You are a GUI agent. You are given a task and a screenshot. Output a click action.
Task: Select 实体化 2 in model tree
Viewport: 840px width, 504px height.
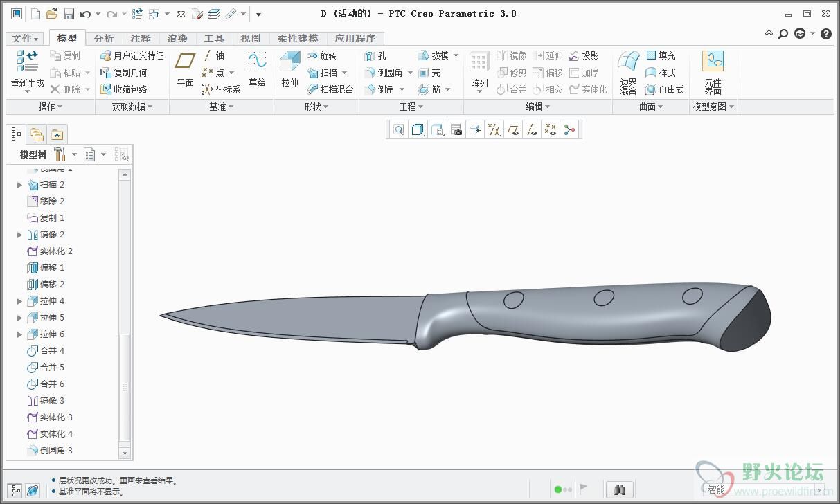(50, 251)
